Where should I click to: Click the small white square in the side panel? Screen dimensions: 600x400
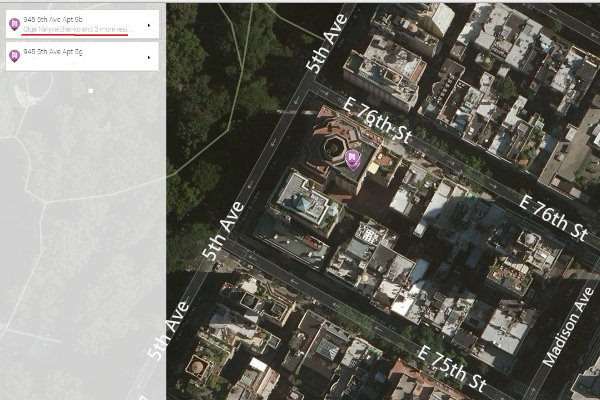tap(91, 91)
